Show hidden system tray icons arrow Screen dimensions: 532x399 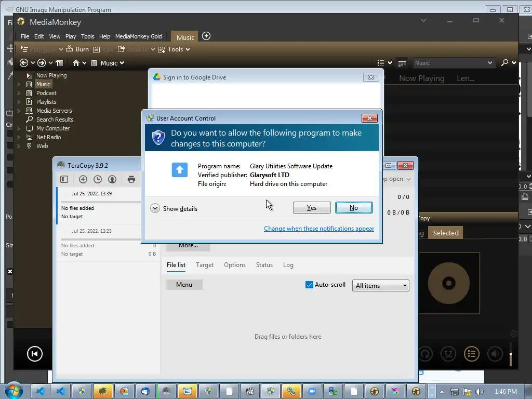click(x=442, y=392)
